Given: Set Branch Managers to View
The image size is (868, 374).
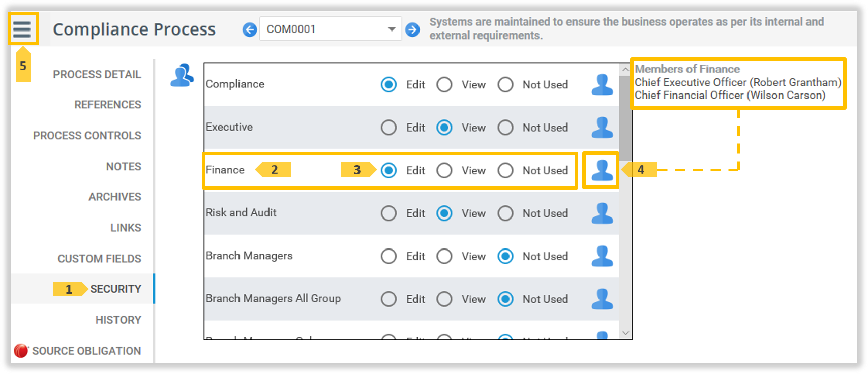Looking at the screenshot, I should (x=444, y=256).
